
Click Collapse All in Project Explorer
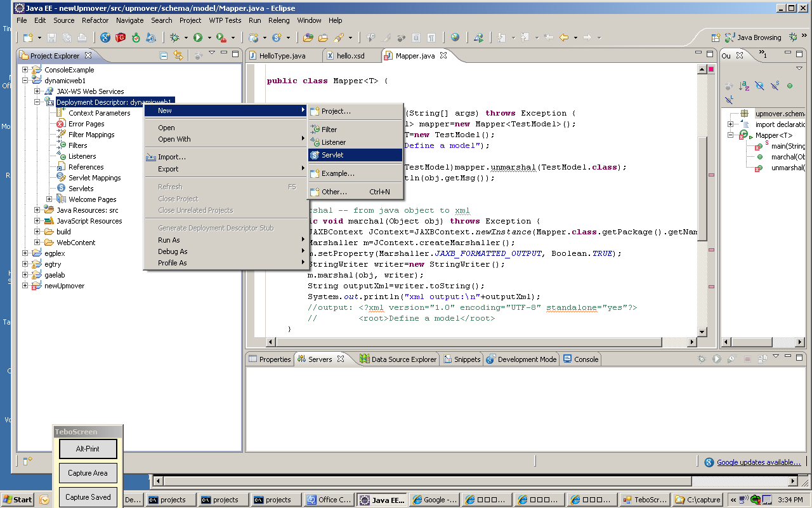point(164,56)
